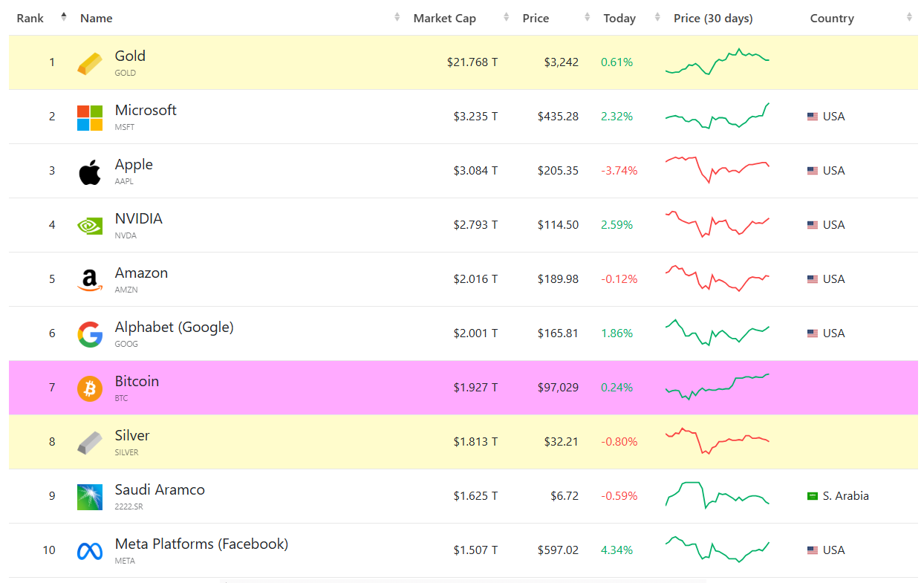
Task: Click the Google G logo icon
Action: [90, 334]
